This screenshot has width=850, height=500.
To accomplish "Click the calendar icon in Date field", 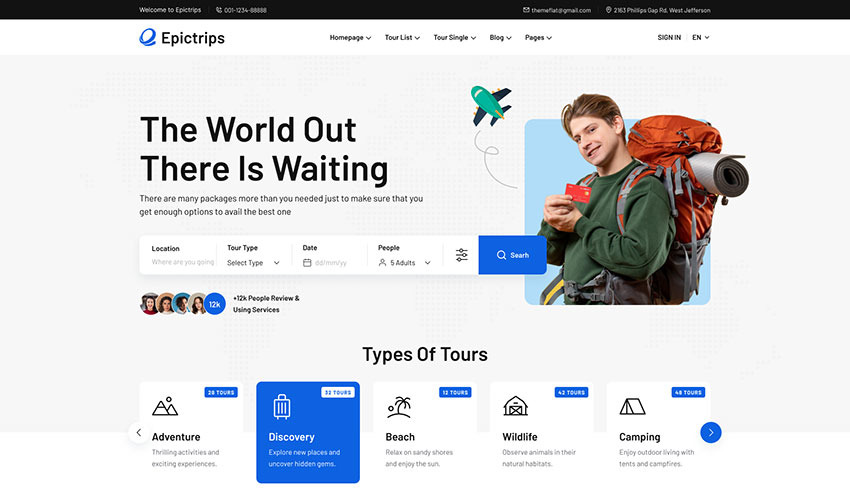I will pos(307,263).
